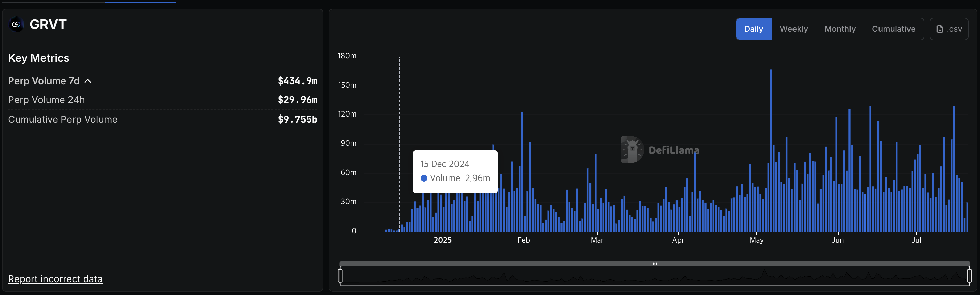Click the 120m y-axis label
This screenshot has height=295, width=980.
[x=347, y=114]
